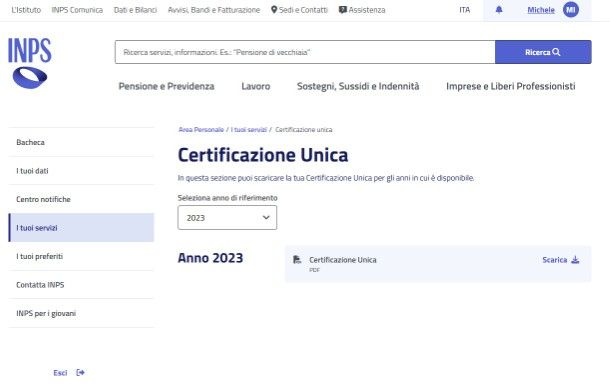The image size is (610, 392).
Task: Click Esci to log out
Action: pyautogui.click(x=60, y=373)
